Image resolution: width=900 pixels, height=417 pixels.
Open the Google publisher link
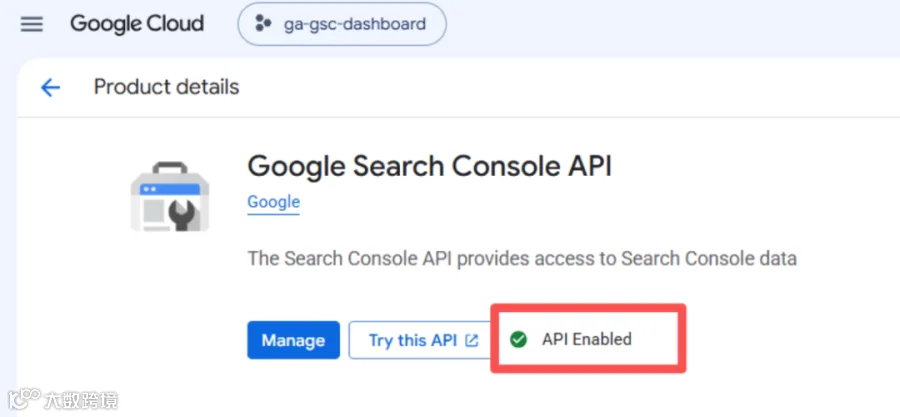[x=273, y=202]
